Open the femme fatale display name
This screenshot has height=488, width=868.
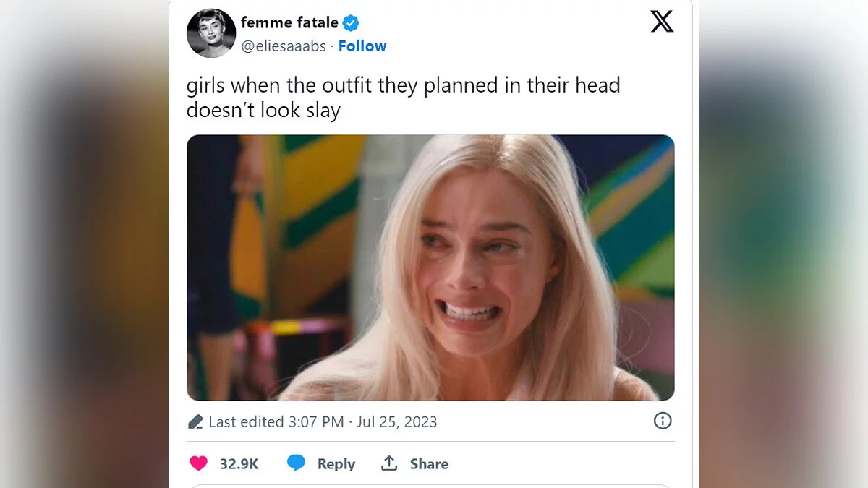[289, 23]
